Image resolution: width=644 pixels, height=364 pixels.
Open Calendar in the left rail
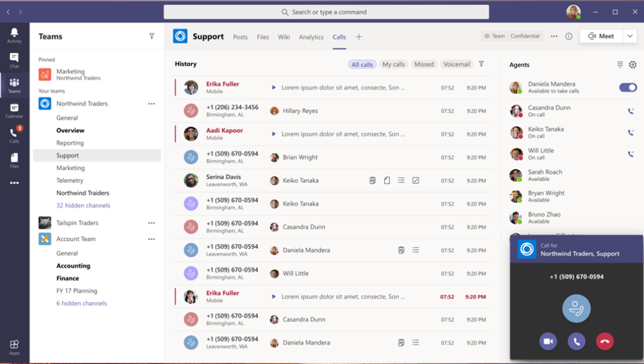(14, 111)
